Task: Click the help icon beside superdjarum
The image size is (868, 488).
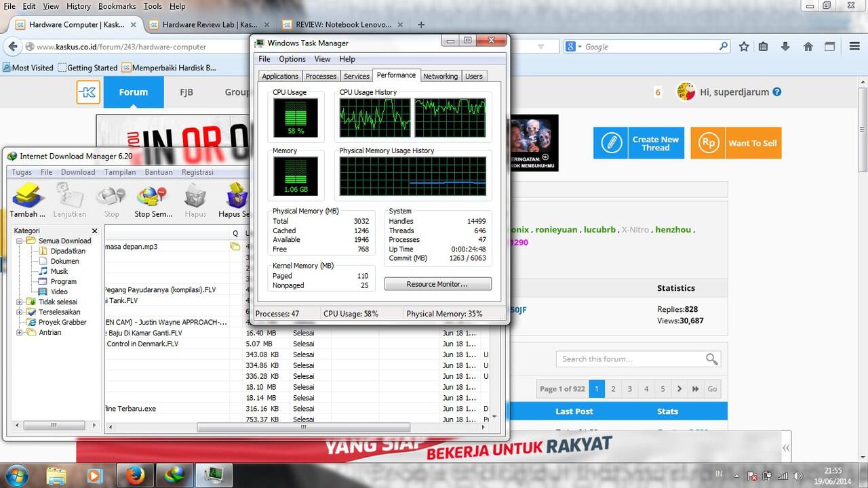Action: click(x=777, y=92)
